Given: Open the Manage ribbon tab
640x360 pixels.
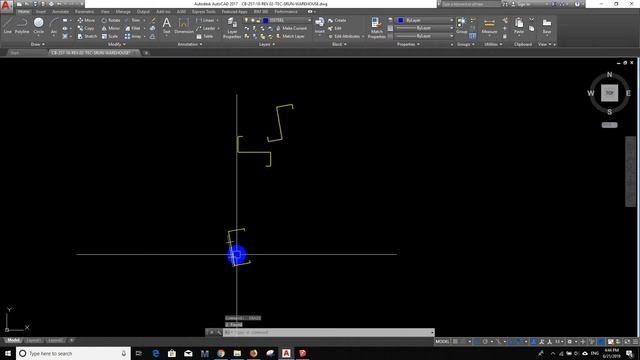Looking at the screenshot, I should coord(123,12).
